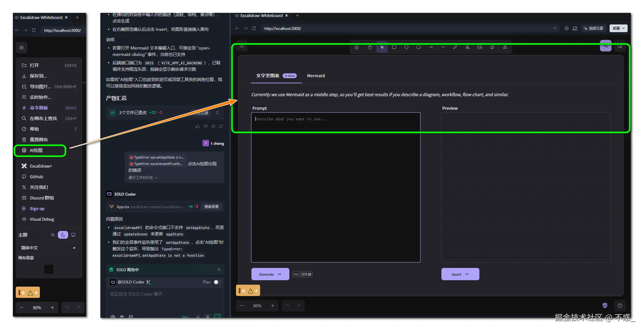Zoom in the canvas in the AI dialog window
The width and height of the screenshot is (644, 331).
tap(273, 306)
